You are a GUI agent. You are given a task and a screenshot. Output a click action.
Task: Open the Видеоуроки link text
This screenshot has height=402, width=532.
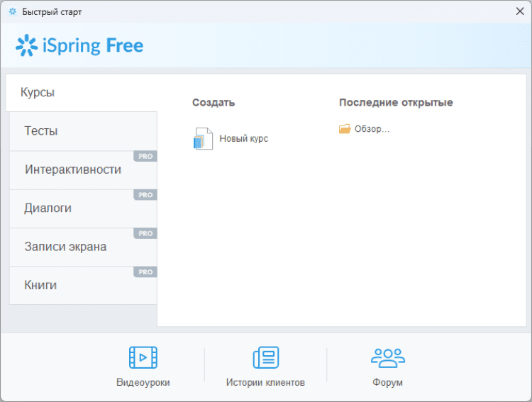tap(143, 382)
